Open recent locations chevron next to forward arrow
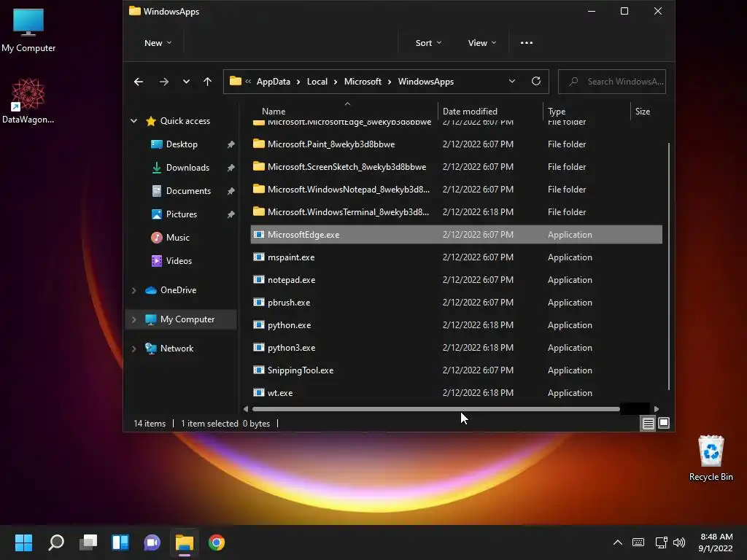This screenshot has height=560, width=747. tap(186, 82)
